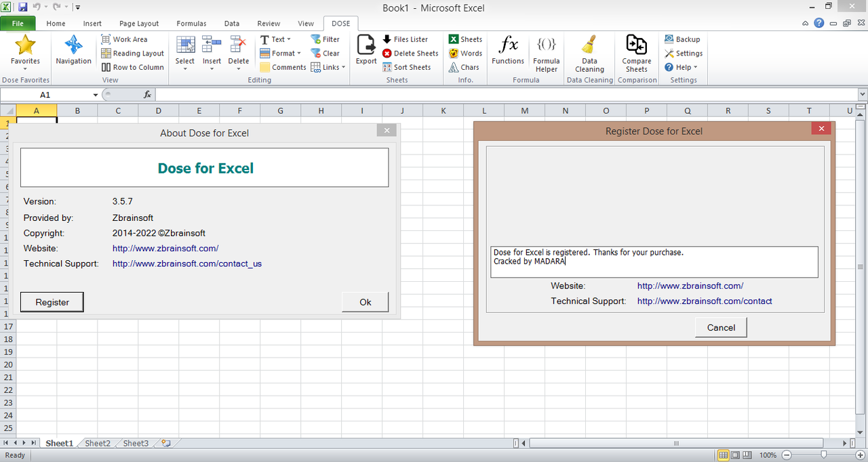This screenshot has width=868, height=462.
Task: Click the zoom in plus button
Action: coord(861,455)
